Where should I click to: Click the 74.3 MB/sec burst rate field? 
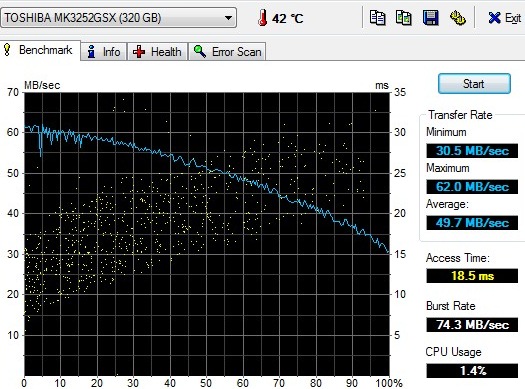472,324
